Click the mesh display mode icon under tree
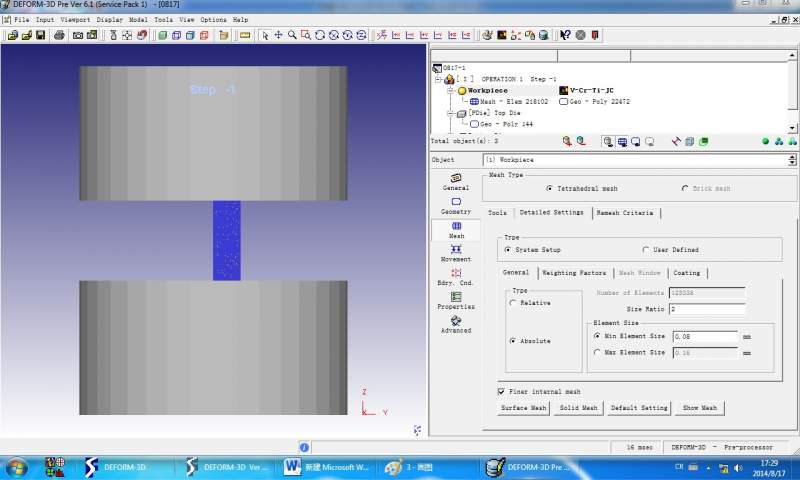Viewport: 800px width, 480px height. tap(622, 142)
